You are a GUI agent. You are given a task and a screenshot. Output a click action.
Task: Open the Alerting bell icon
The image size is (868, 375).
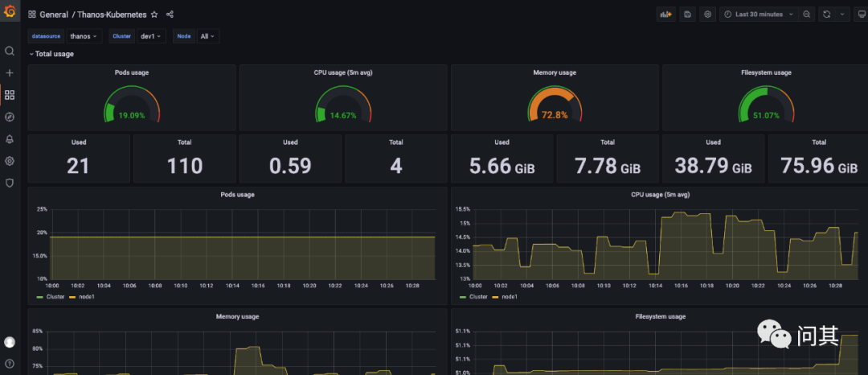click(10, 138)
